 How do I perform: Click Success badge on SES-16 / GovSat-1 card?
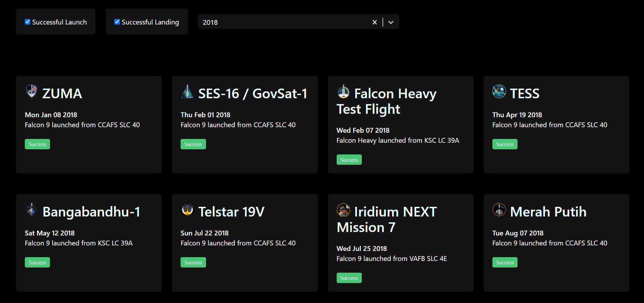tap(193, 144)
